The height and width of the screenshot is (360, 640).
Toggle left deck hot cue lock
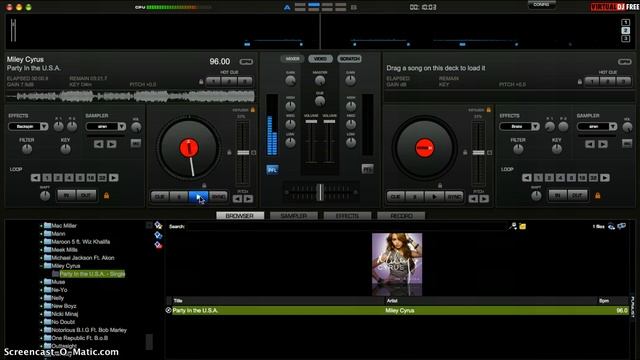[201, 82]
